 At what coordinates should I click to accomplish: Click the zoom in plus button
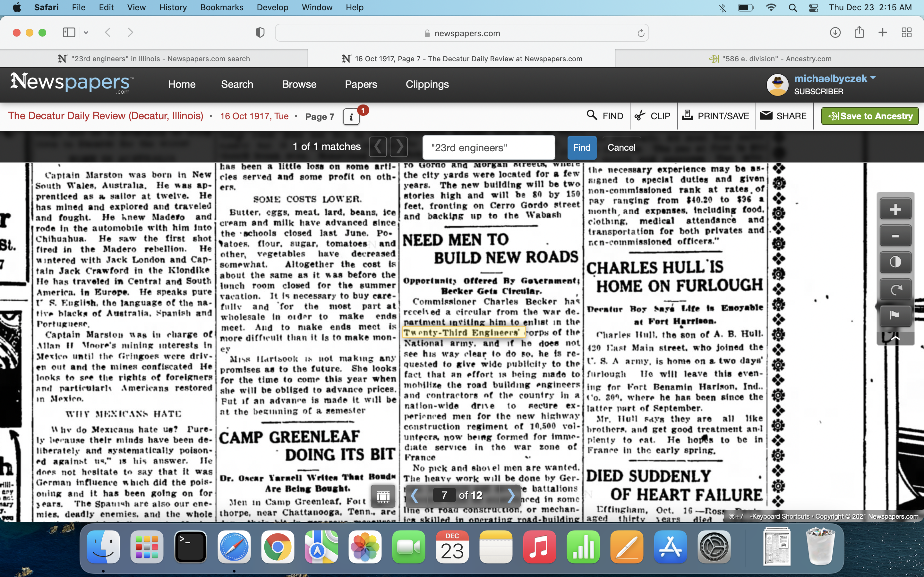(895, 209)
